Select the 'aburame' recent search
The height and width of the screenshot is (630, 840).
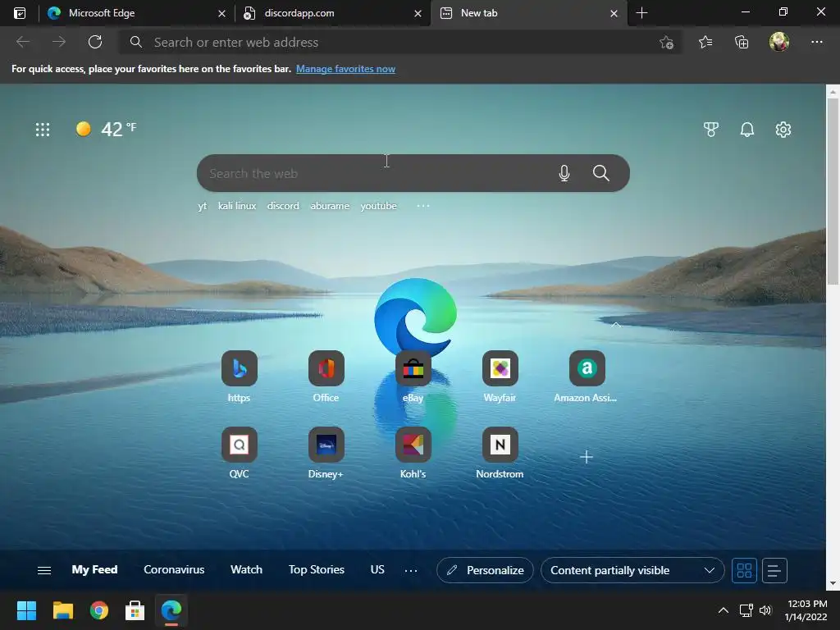pos(330,206)
